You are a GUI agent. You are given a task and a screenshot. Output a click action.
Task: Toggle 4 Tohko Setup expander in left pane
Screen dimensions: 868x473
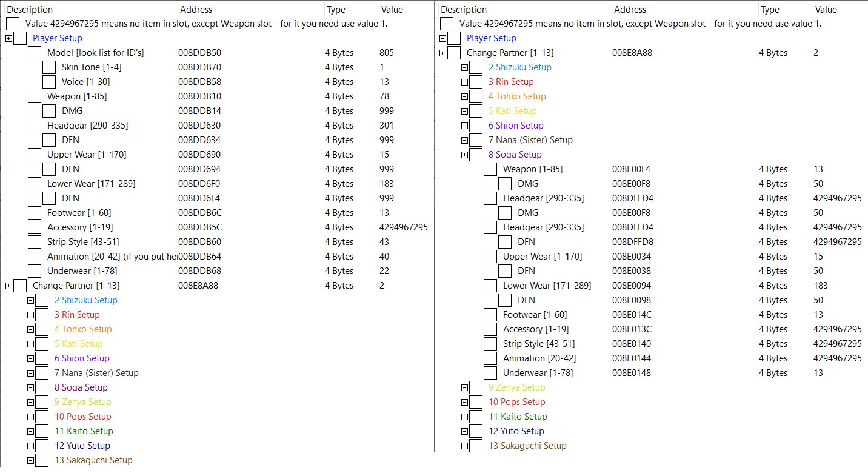pyautogui.click(x=30, y=329)
